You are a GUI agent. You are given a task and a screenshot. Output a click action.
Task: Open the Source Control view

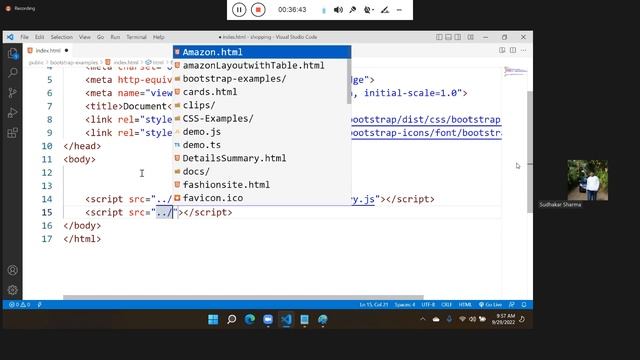point(13,93)
